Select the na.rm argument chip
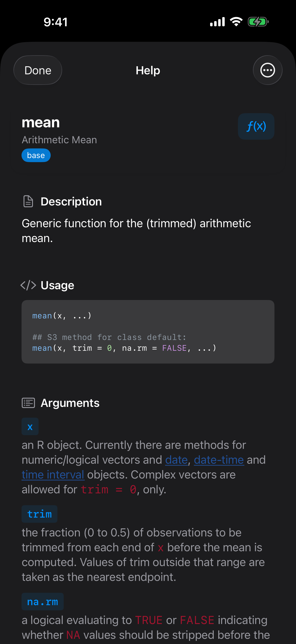The height and width of the screenshot is (644, 296). [42, 602]
